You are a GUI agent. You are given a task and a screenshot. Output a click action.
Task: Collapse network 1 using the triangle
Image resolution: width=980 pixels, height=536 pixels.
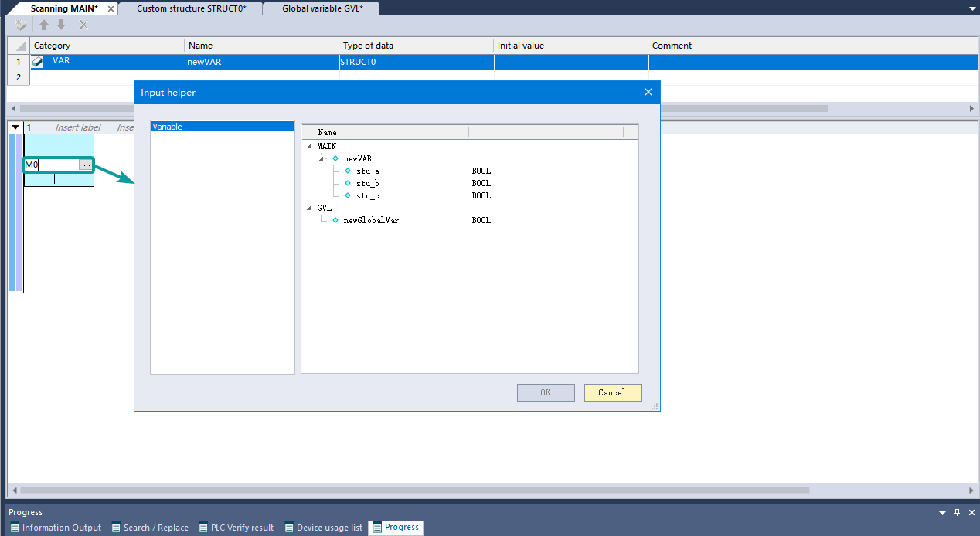[15, 127]
